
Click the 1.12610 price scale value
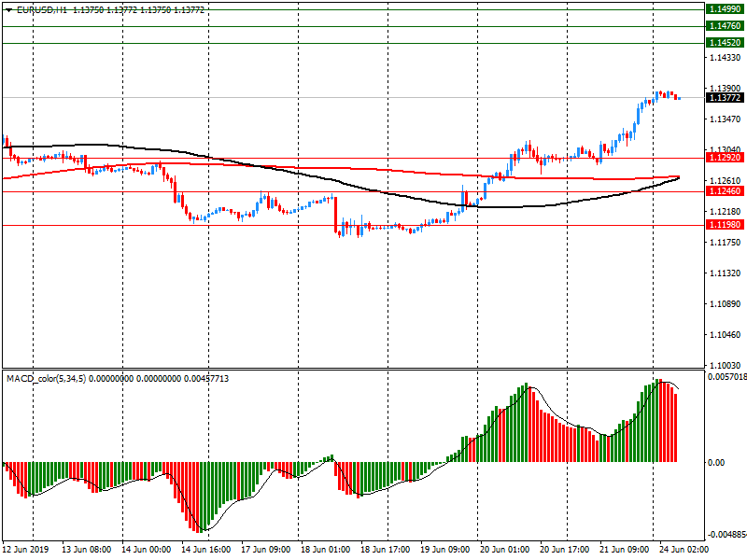tap(726, 180)
